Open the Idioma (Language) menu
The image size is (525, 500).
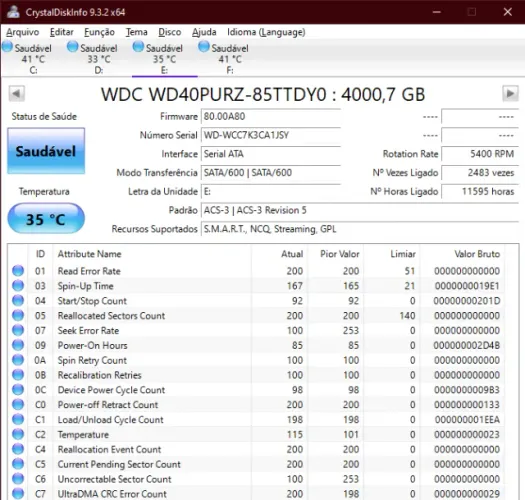[x=266, y=32]
